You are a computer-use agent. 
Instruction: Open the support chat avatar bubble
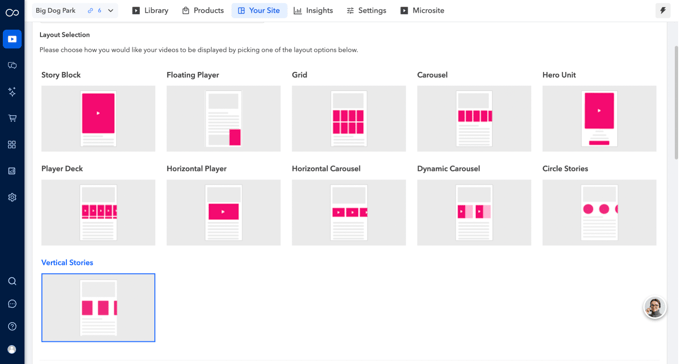[x=655, y=307]
